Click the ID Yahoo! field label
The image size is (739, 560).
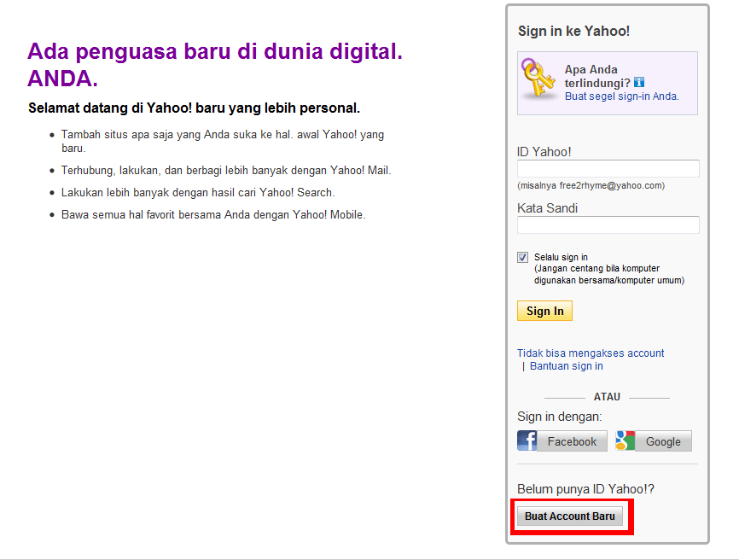tap(544, 152)
